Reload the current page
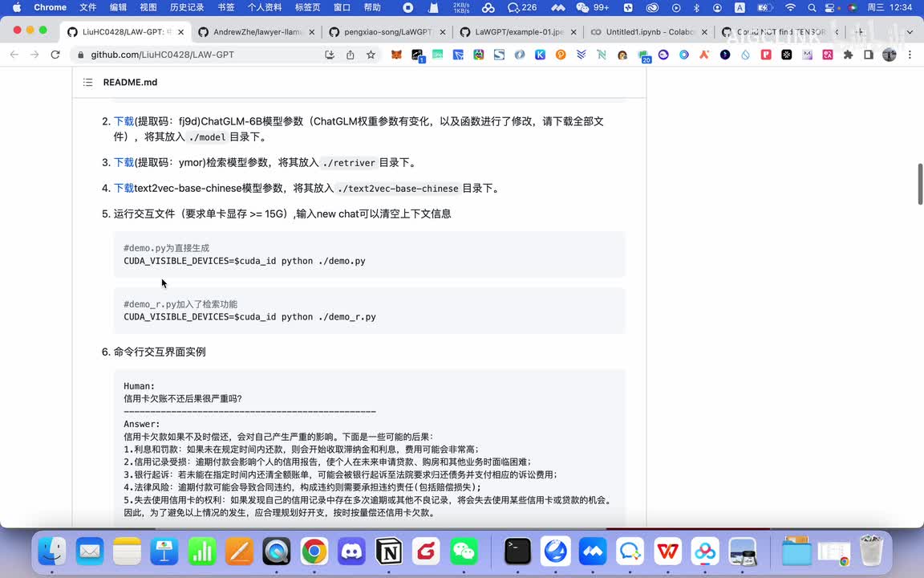 pyautogui.click(x=55, y=55)
